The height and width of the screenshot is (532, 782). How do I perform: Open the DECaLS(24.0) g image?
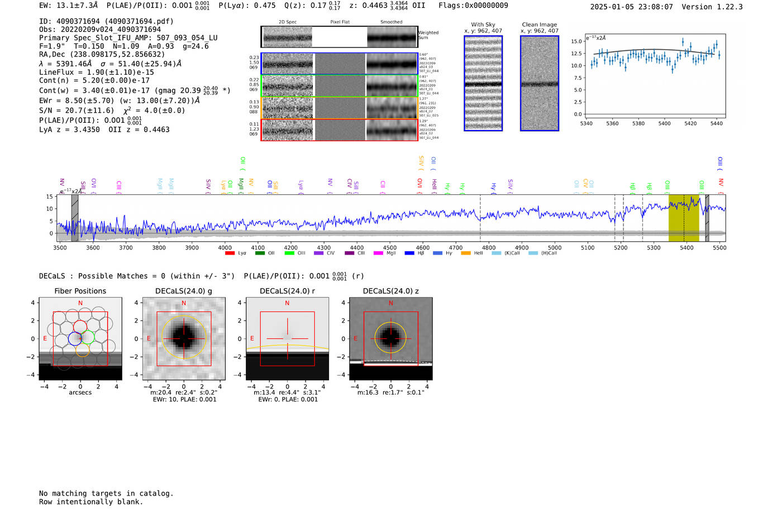[x=184, y=339]
